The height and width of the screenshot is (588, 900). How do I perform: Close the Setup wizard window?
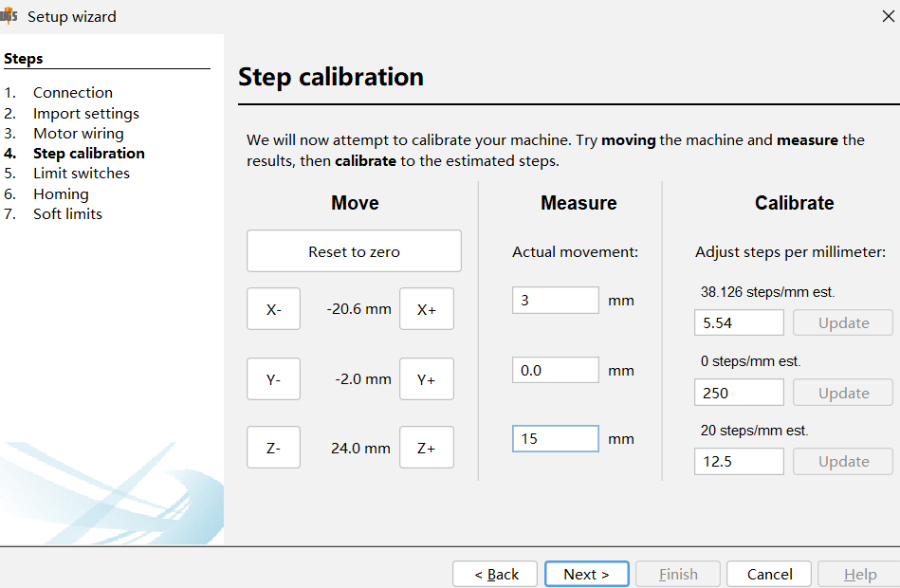(888, 16)
